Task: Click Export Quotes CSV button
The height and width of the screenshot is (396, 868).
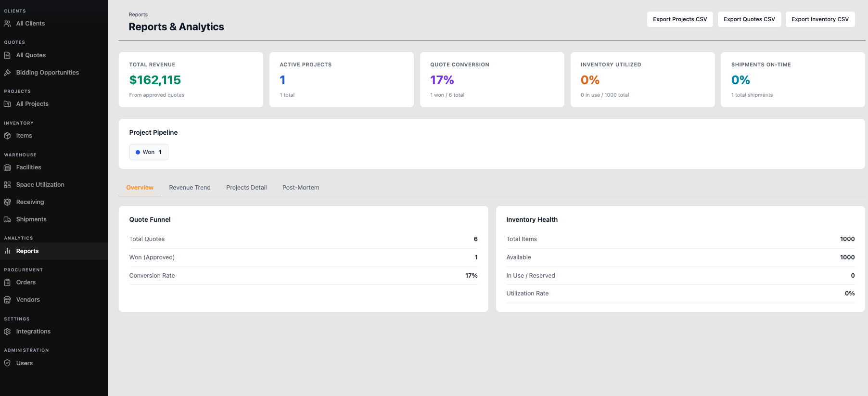Action: (x=749, y=19)
